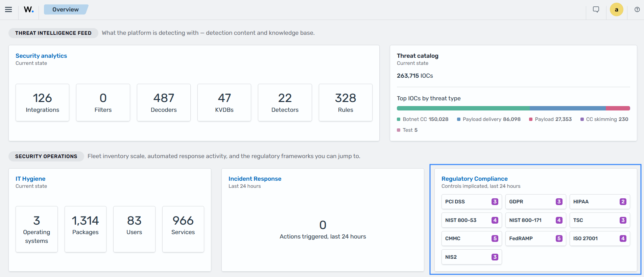Select the PCI DSS compliance framework
The width and height of the screenshot is (644, 277).
[472, 202]
